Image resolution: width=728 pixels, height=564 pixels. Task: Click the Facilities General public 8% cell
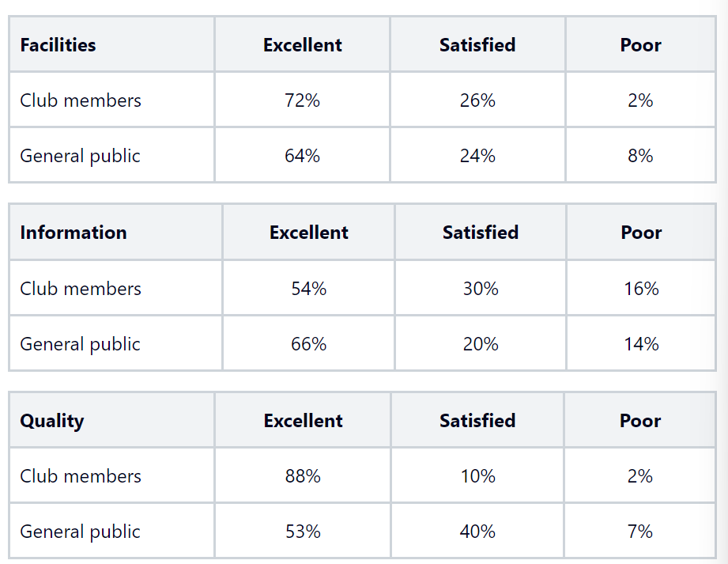pos(640,156)
